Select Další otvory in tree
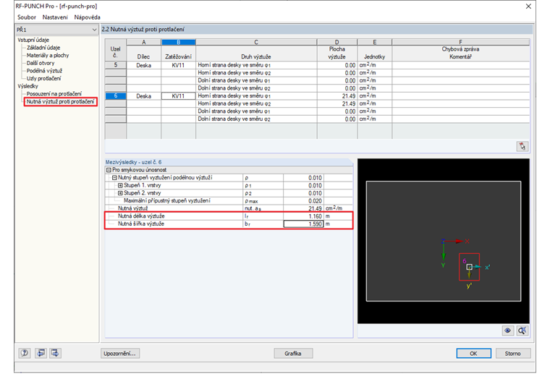This screenshot has width=550, height=392. pos(41,63)
